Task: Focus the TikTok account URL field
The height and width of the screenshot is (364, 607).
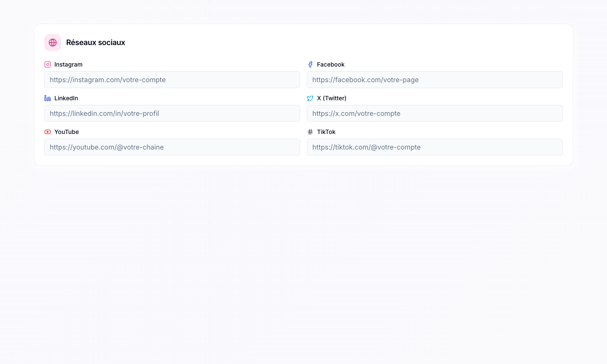Action: pyautogui.click(x=435, y=147)
